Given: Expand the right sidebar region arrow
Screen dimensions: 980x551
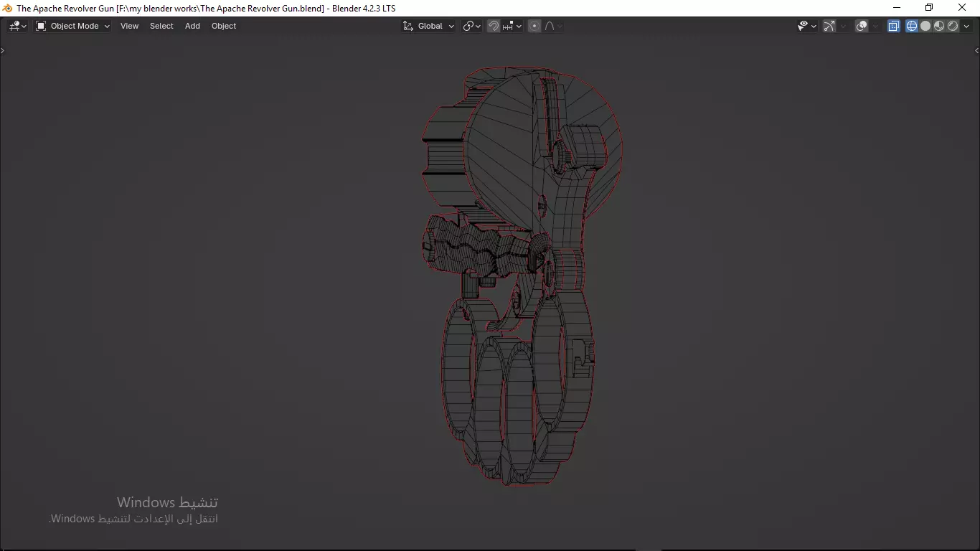Looking at the screenshot, I should [976, 50].
